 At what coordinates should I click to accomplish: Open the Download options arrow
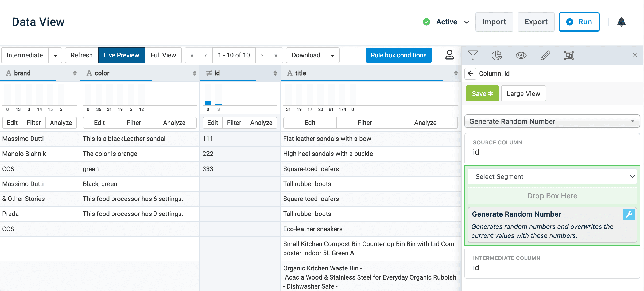332,55
